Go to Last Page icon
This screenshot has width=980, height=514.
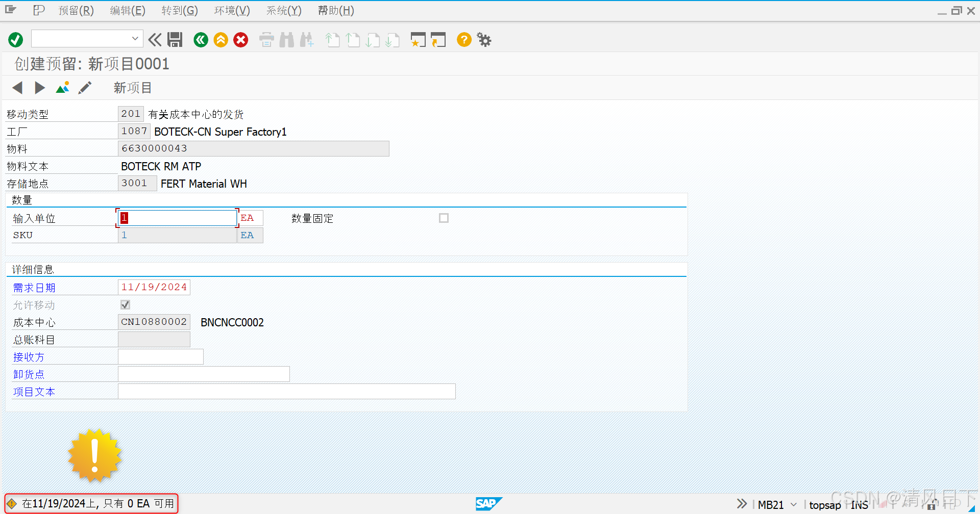click(x=393, y=40)
